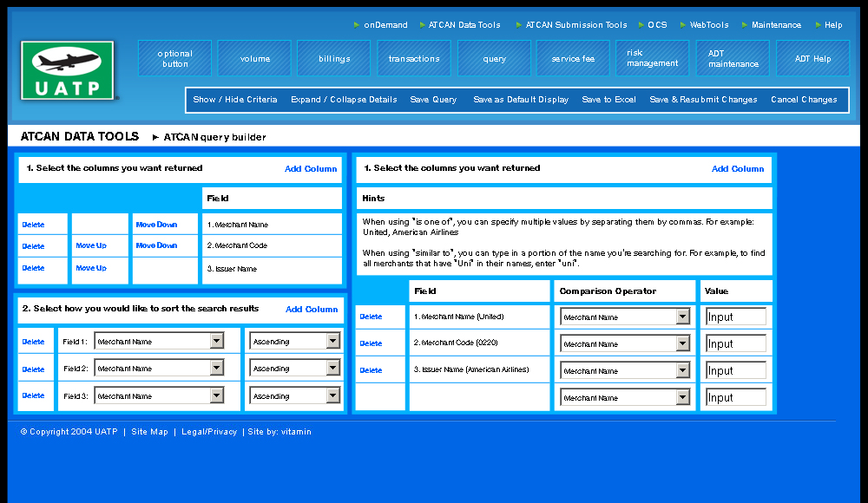The width and height of the screenshot is (868, 503).
Task: Open the risk management tab
Action: tap(653, 58)
